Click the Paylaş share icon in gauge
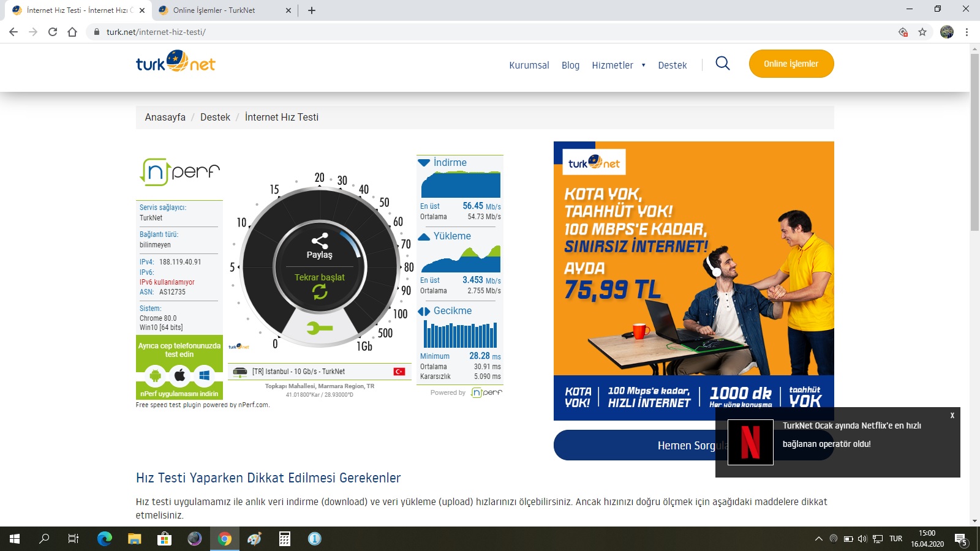 tap(320, 241)
